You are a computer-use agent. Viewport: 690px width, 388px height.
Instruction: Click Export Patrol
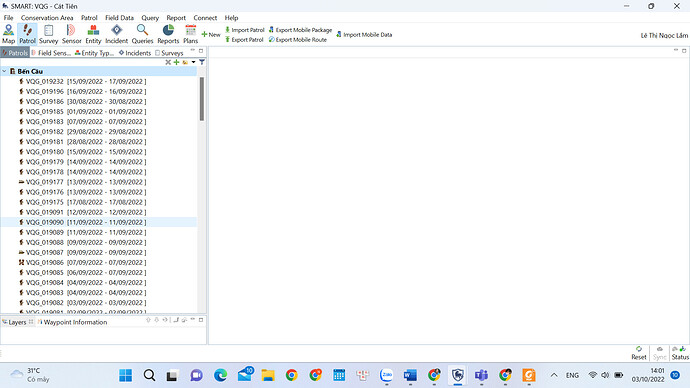244,40
